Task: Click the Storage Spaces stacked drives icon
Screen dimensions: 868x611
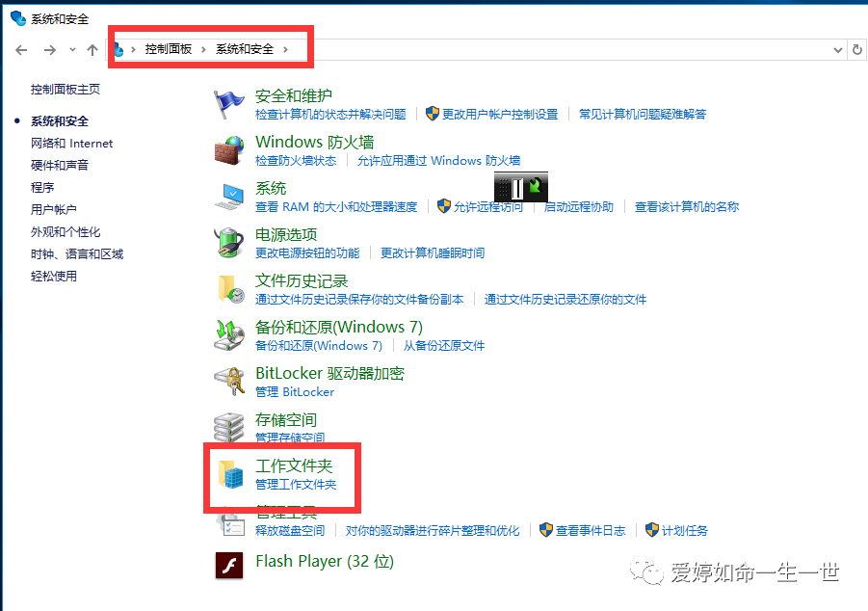Action: [x=228, y=427]
